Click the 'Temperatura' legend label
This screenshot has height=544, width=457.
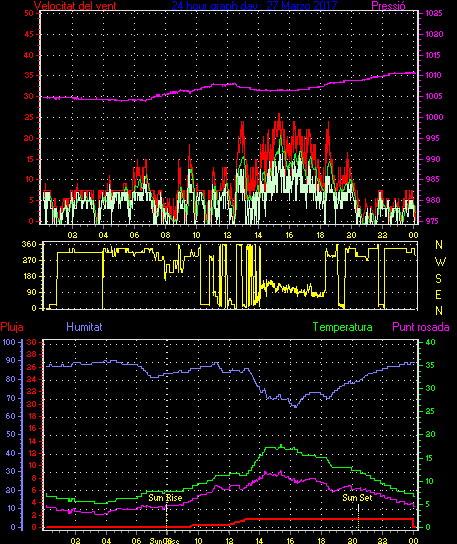click(342, 327)
